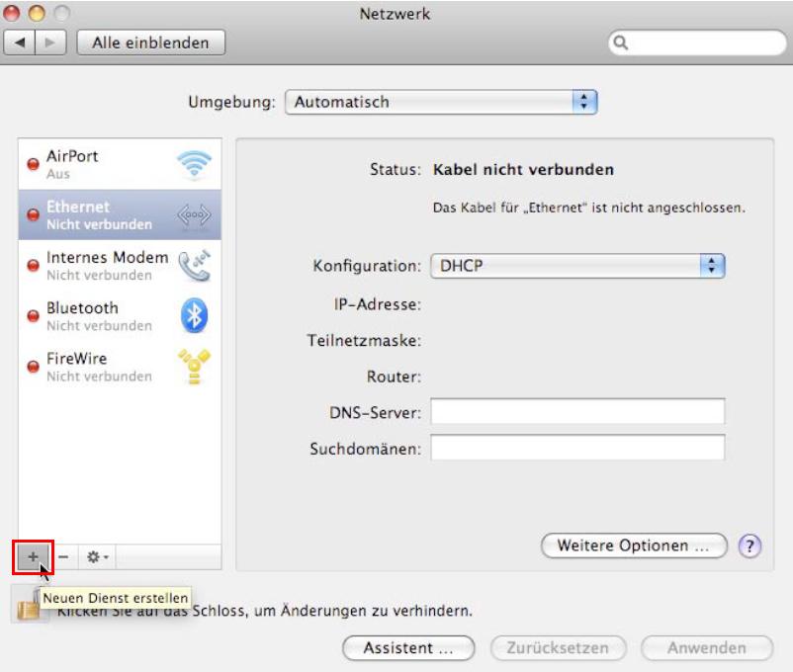
Task: Open the Assistent button
Action: click(x=408, y=648)
